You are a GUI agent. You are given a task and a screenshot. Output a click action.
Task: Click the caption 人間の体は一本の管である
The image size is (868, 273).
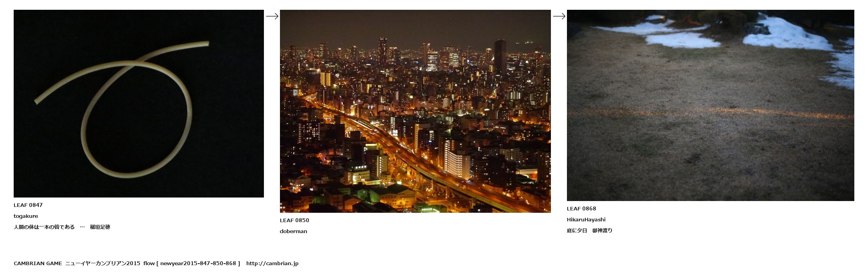pyautogui.click(x=44, y=227)
